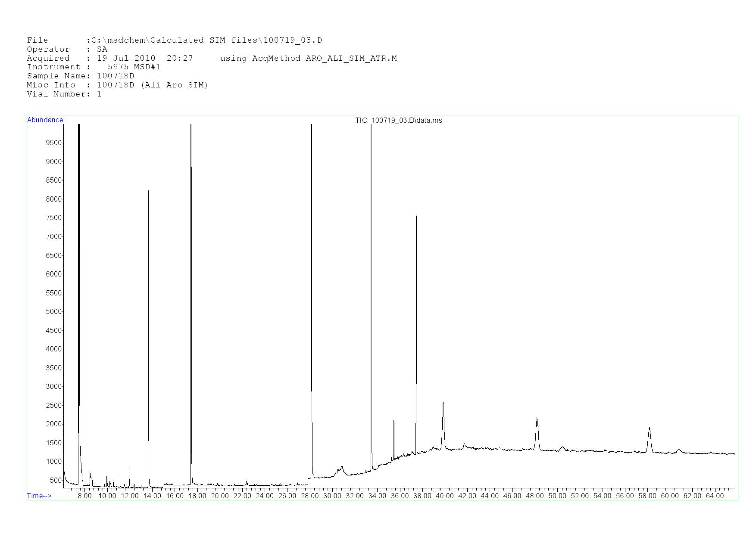Click the 64.00 time tick label

(x=715, y=496)
